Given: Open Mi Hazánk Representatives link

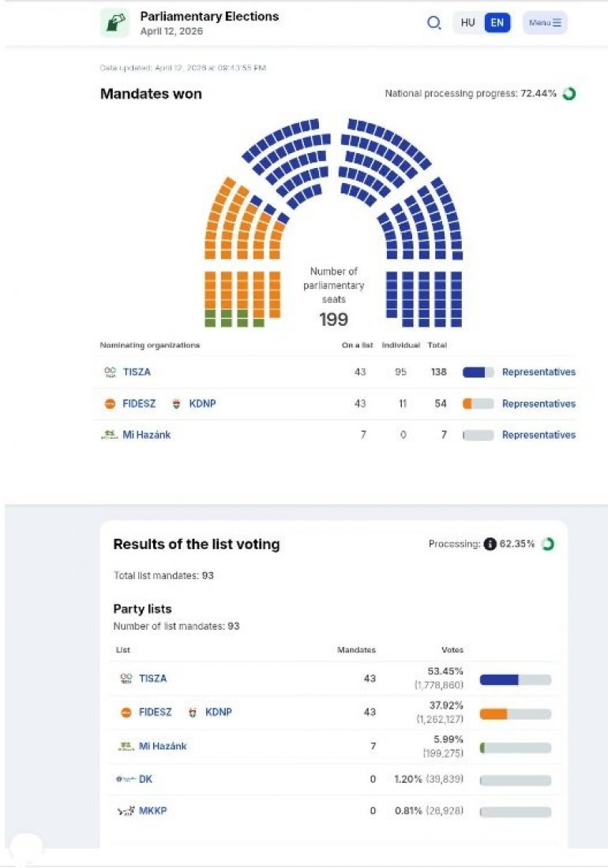Looking at the screenshot, I should 539,435.
